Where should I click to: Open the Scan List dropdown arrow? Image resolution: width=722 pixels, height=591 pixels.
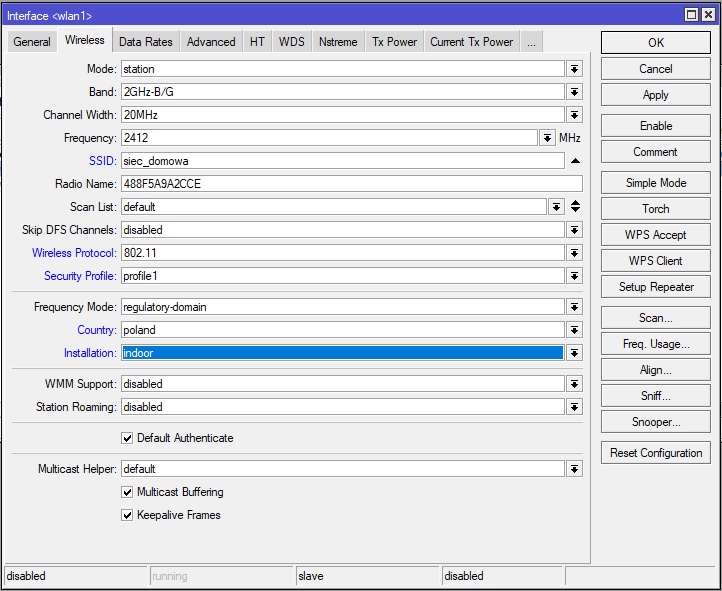coord(556,207)
